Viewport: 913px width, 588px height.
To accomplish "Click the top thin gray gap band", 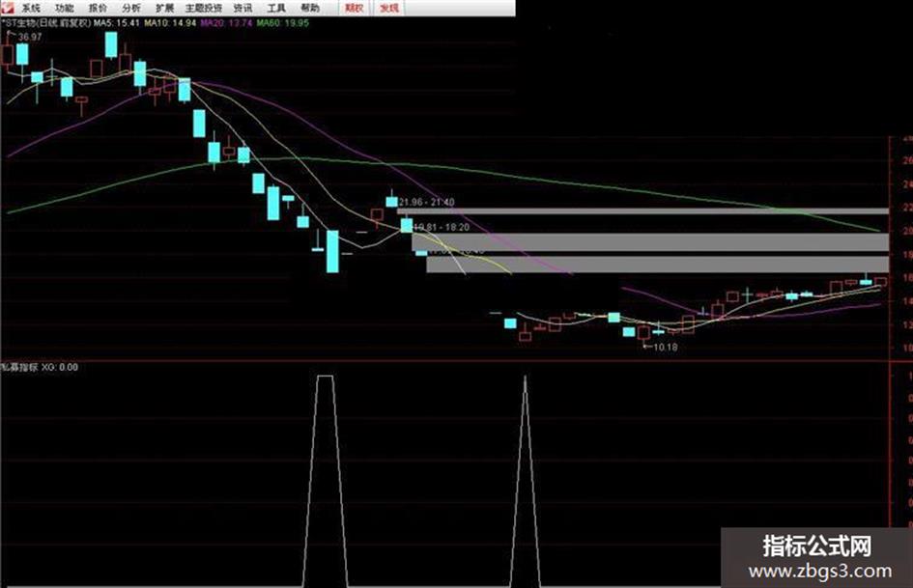I will click(642, 210).
